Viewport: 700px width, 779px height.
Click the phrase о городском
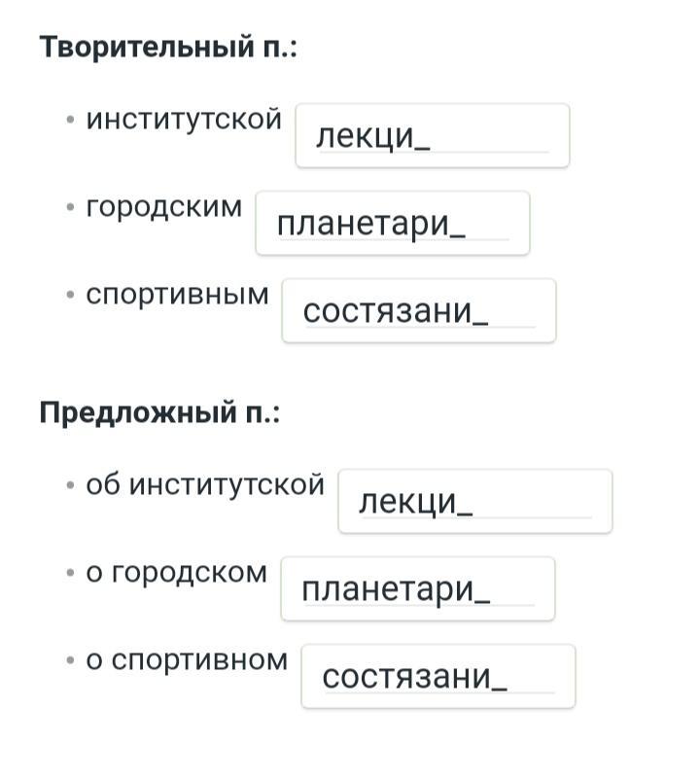tap(177, 573)
